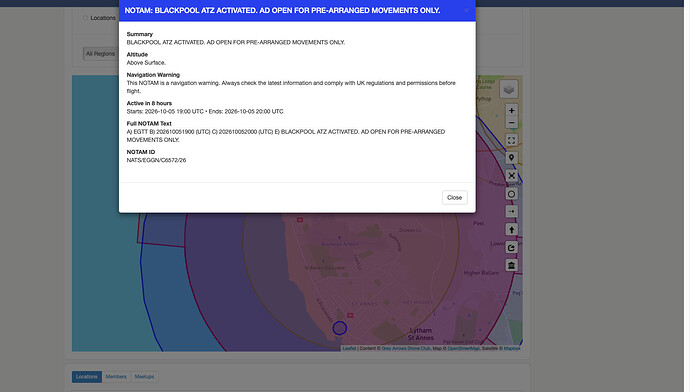
Task: Click the 'Full NOTAM Text' heading
Action: [x=149, y=124]
